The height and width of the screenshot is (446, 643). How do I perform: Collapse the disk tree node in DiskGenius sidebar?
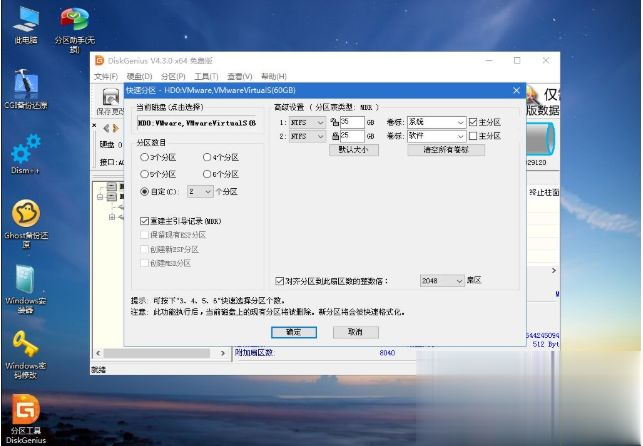[x=100, y=197]
